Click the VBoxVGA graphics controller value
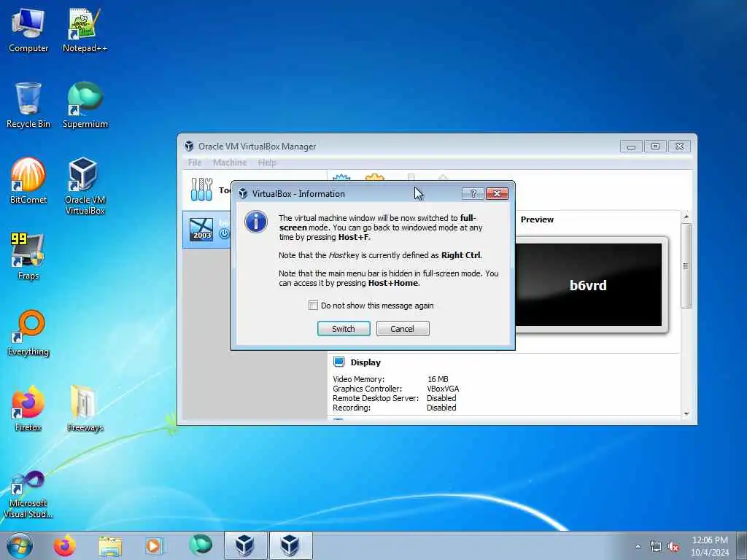 coord(443,389)
